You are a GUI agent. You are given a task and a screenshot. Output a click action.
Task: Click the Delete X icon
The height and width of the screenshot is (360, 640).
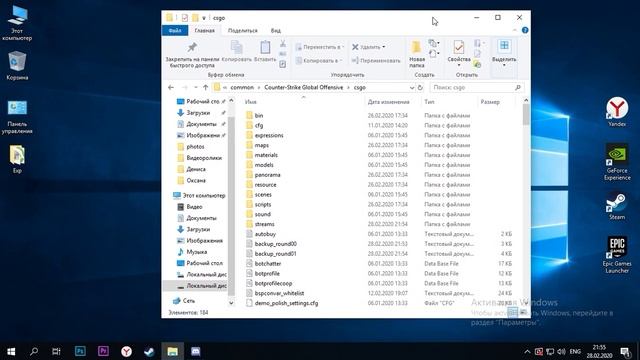355,47
